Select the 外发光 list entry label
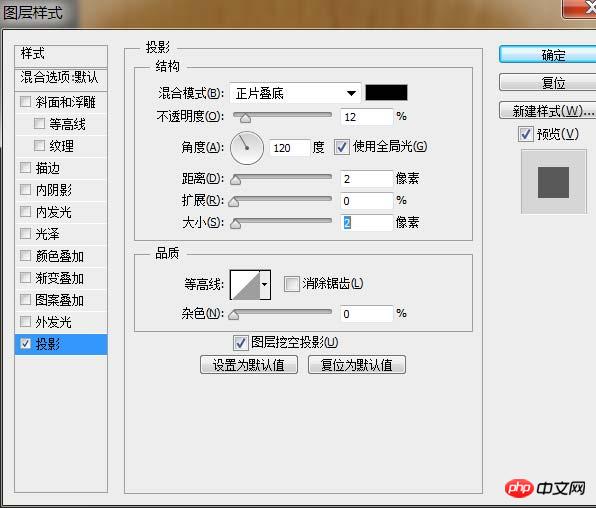This screenshot has width=596, height=508. (54, 322)
